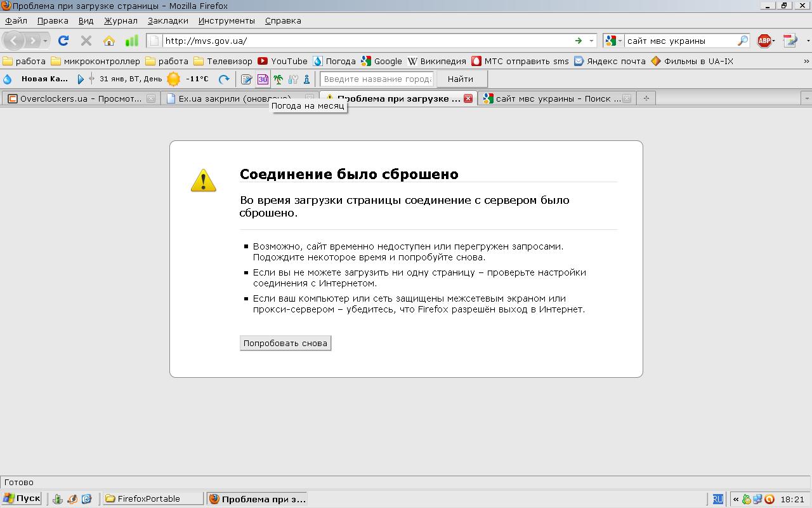Expand the back/forward history dropdown

(45, 41)
